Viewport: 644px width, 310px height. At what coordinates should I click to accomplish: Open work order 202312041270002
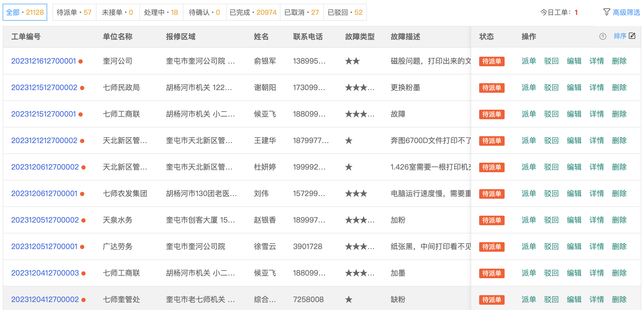click(x=45, y=299)
